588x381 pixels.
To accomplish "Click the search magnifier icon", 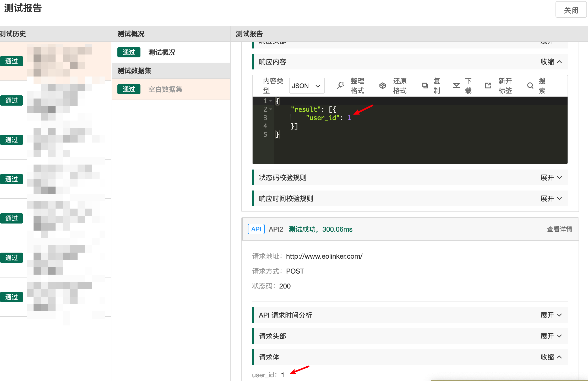I will (530, 85).
